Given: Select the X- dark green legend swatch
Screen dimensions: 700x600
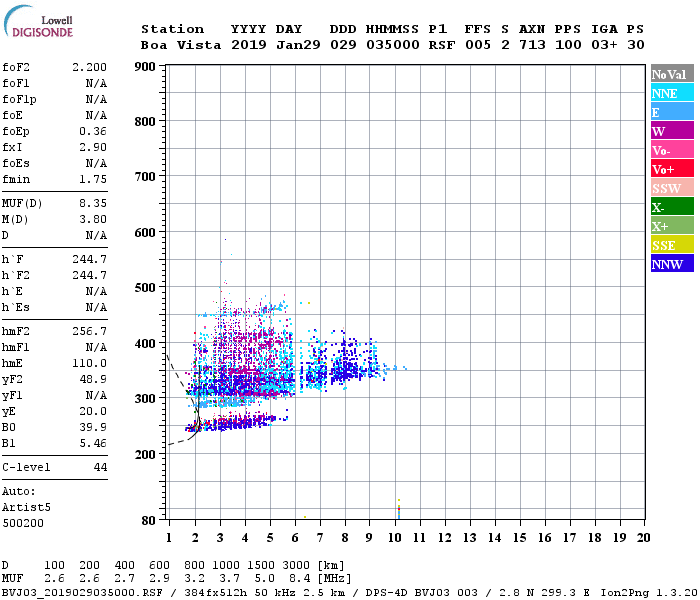Looking at the screenshot, I should (x=672, y=207).
